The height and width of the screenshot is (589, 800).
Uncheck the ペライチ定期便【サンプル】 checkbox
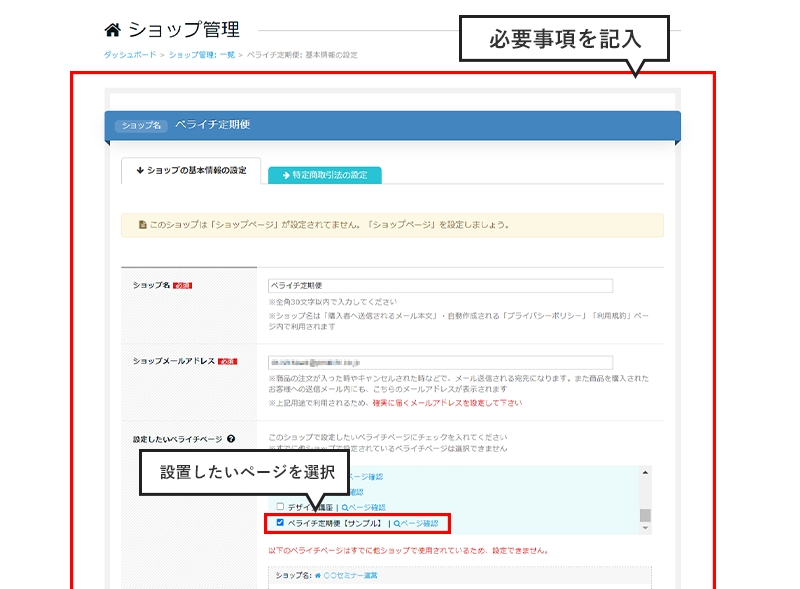tap(280, 522)
